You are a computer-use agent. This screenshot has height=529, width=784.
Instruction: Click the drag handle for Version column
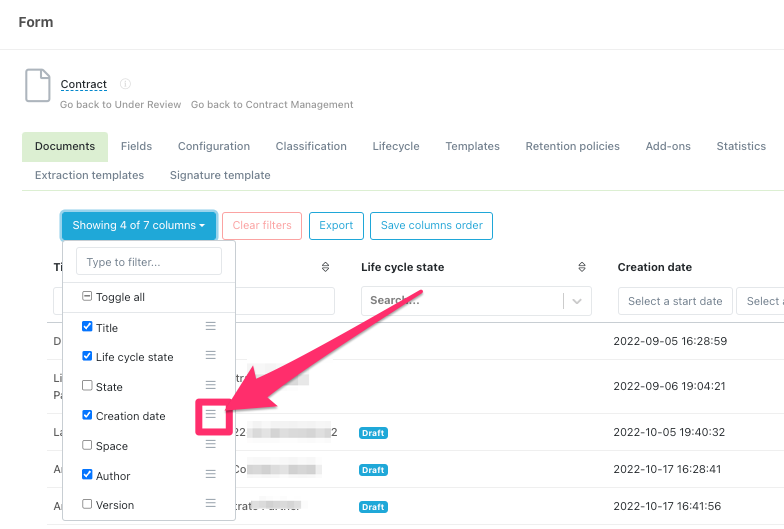coord(210,504)
